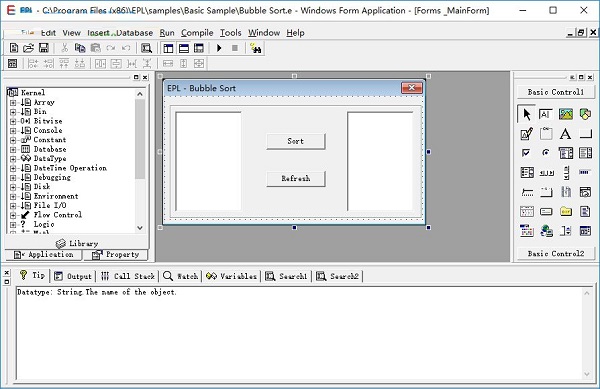Select the horizontal scroll bar control

point(546,173)
